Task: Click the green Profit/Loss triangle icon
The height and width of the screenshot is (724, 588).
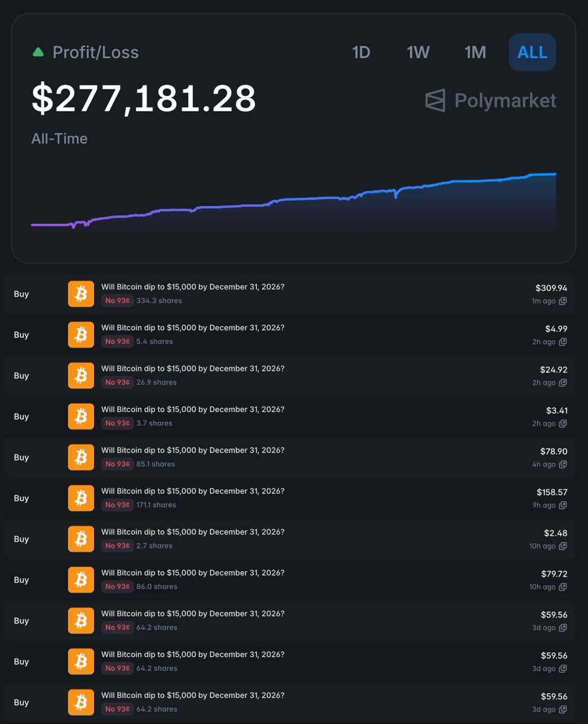Action: (x=38, y=52)
